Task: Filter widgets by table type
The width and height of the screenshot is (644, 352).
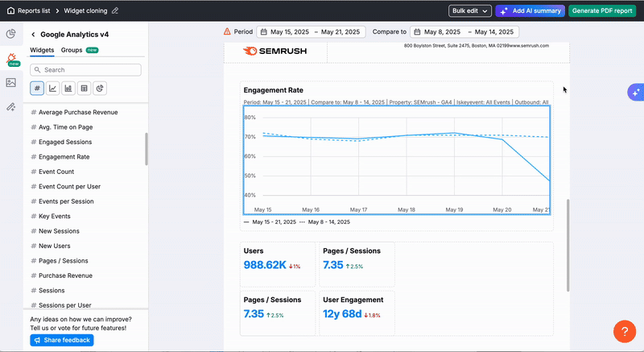Action: pyautogui.click(x=85, y=88)
